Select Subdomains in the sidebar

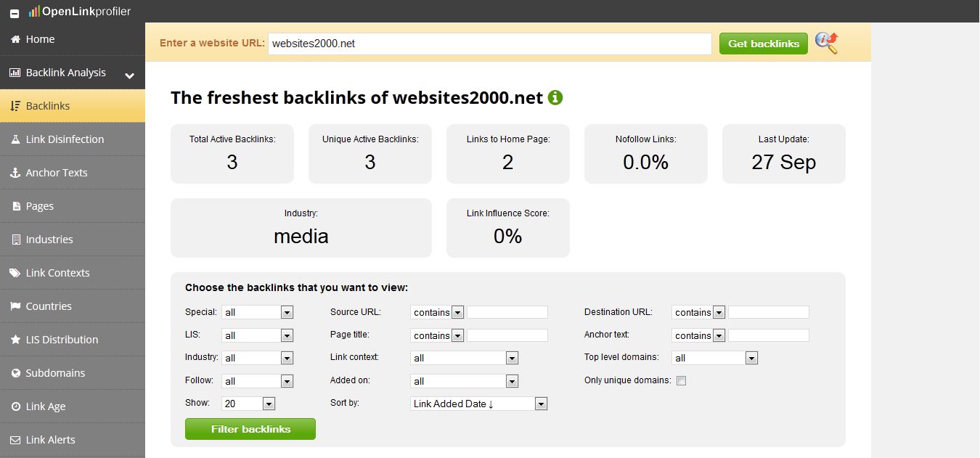pos(73,373)
